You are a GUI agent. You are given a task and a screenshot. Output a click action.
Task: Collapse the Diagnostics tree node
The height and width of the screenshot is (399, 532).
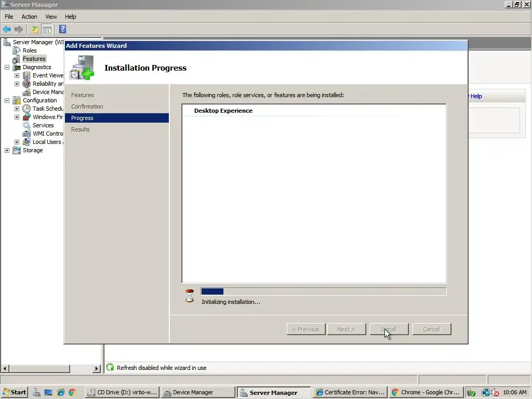(7, 67)
